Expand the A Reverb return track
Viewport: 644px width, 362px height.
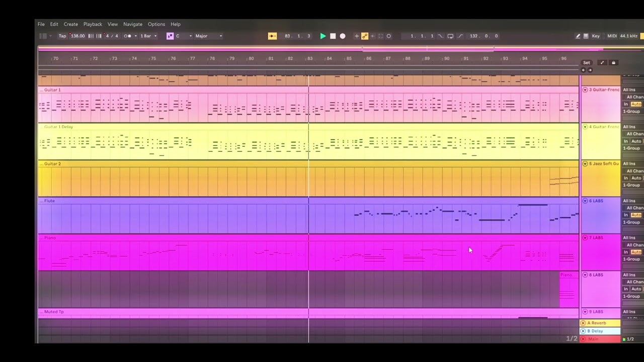(583, 323)
